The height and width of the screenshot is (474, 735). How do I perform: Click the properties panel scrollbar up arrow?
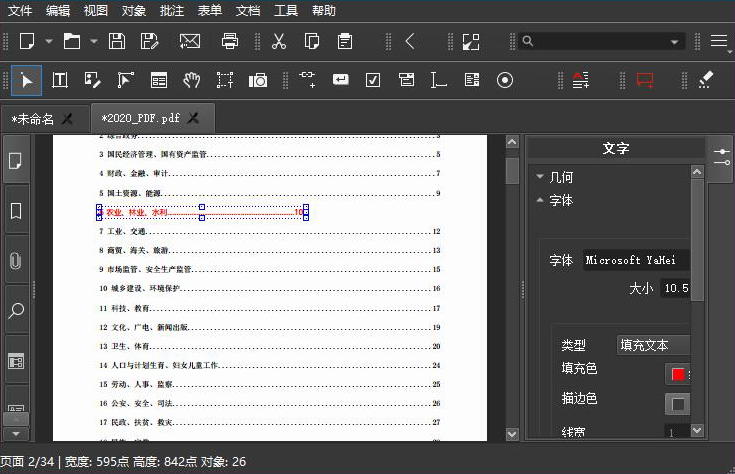click(697, 172)
